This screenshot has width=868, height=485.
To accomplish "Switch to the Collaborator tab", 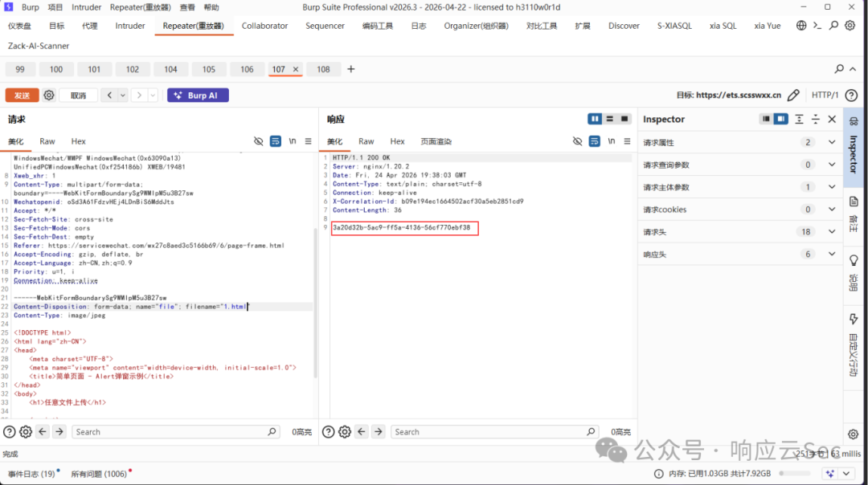I will (264, 26).
